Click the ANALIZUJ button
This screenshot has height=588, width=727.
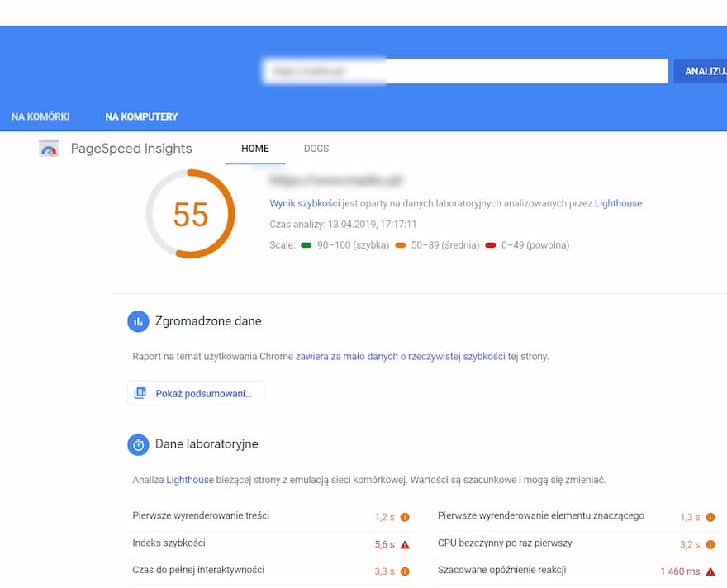(701, 71)
